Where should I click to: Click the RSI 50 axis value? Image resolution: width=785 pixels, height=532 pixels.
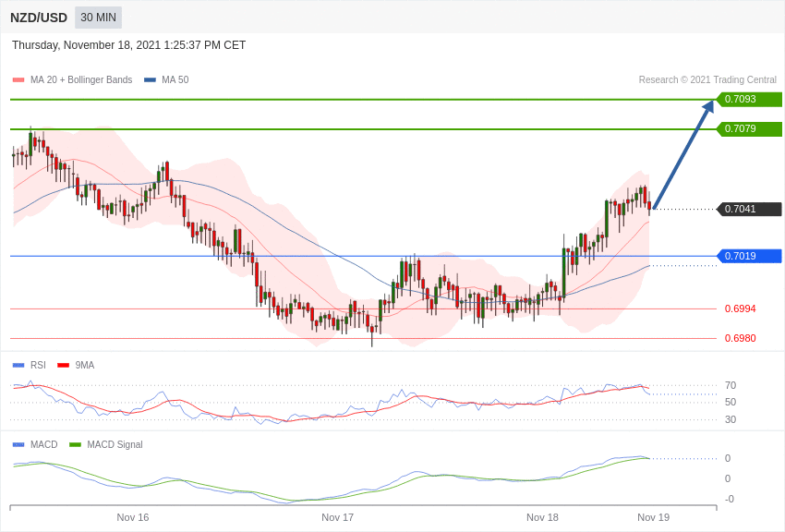click(x=731, y=403)
